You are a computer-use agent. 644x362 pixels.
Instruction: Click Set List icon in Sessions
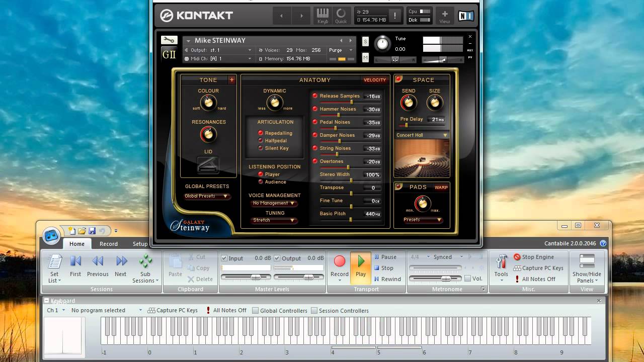point(54,268)
